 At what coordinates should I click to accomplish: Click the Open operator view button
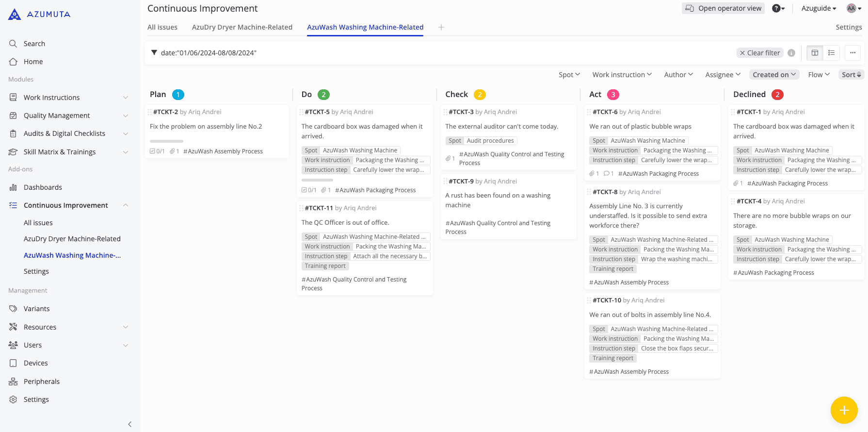tap(723, 8)
